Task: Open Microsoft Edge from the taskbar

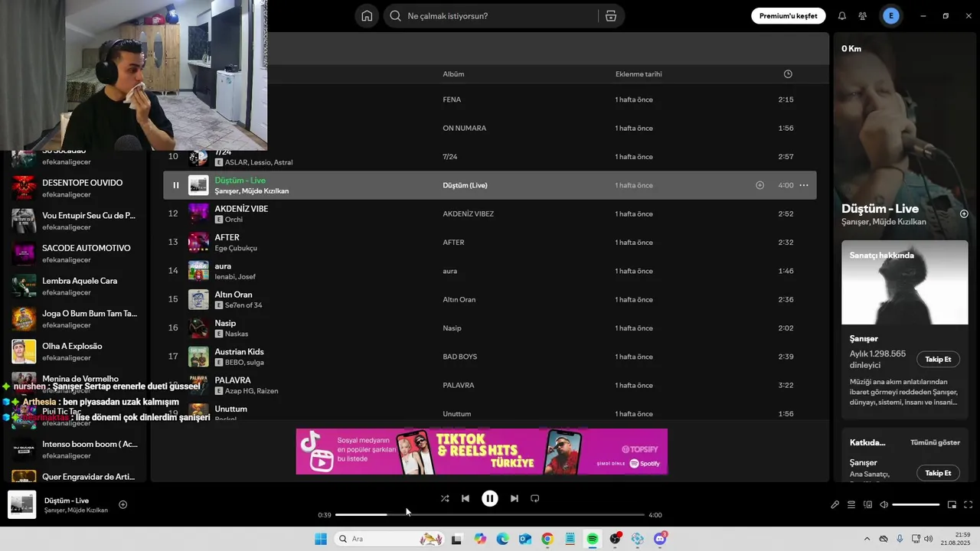Action: [502, 539]
